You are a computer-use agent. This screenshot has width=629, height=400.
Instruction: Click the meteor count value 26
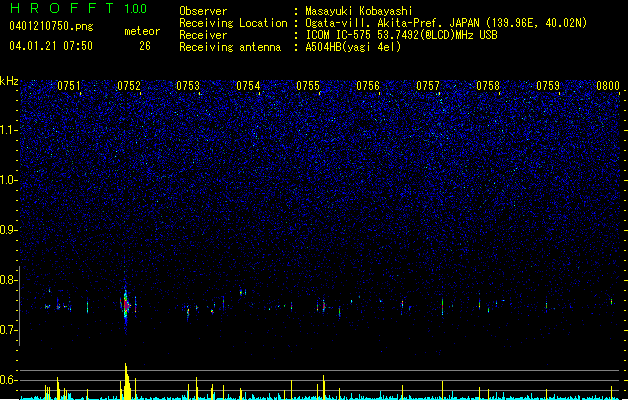tap(145, 46)
